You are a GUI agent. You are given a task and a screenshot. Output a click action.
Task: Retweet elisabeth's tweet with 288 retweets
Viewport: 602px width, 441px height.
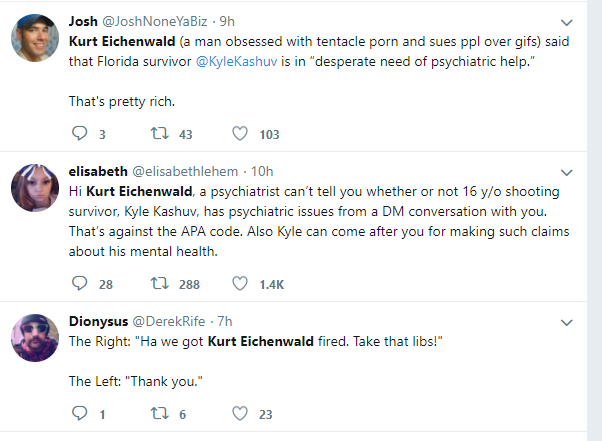(159, 284)
